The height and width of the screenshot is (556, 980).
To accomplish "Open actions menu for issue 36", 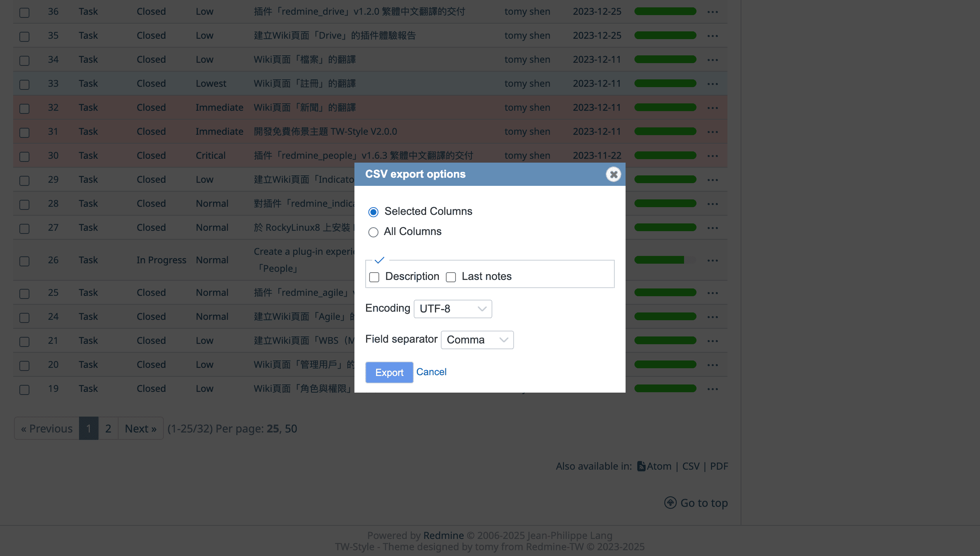I will point(712,12).
